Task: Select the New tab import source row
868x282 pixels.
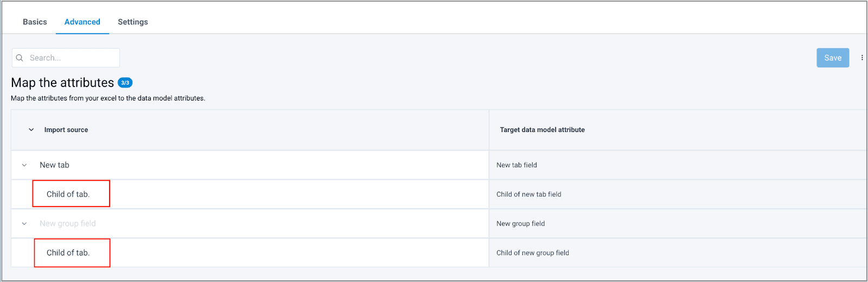Action: point(54,165)
